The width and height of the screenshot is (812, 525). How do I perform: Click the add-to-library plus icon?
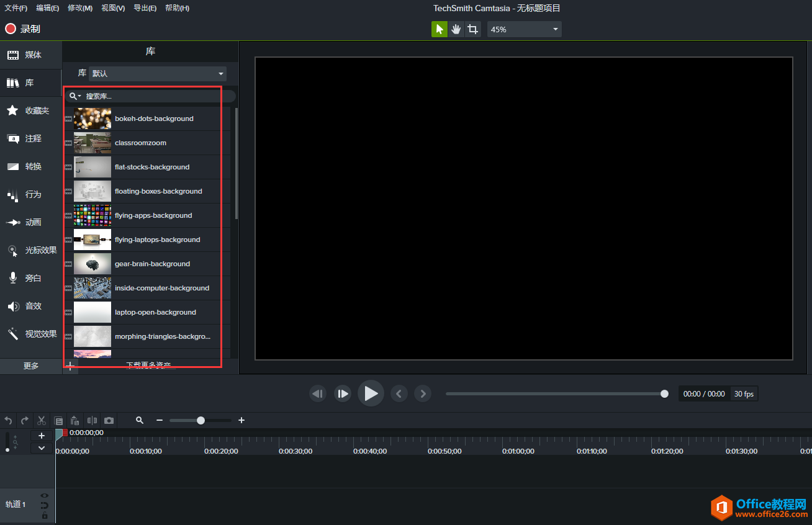(x=70, y=366)
